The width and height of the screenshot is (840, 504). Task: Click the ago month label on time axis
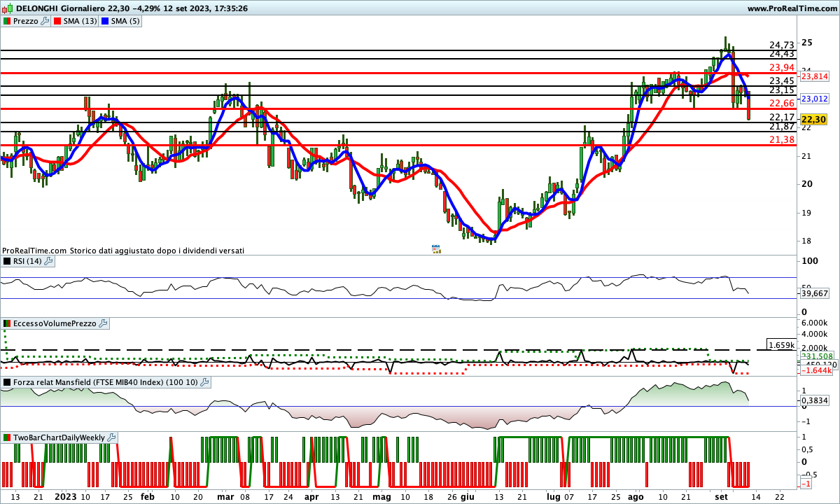pos(636,496)
